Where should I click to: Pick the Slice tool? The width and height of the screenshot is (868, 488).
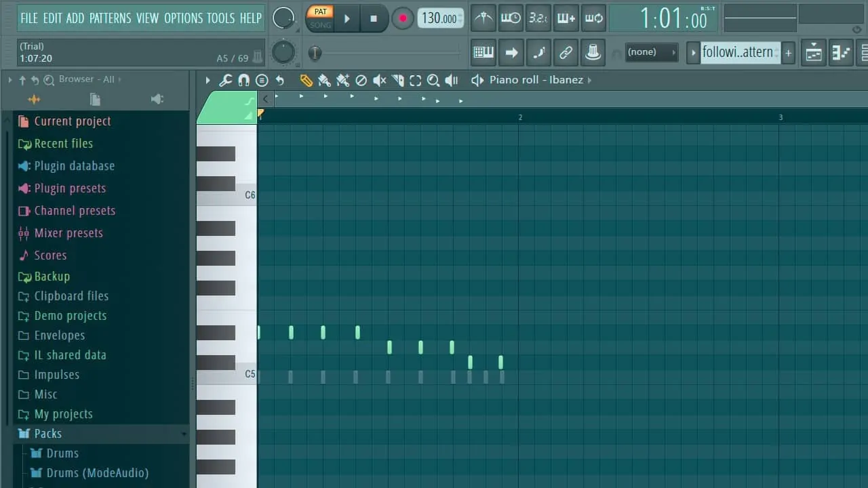tap(398, 81)
